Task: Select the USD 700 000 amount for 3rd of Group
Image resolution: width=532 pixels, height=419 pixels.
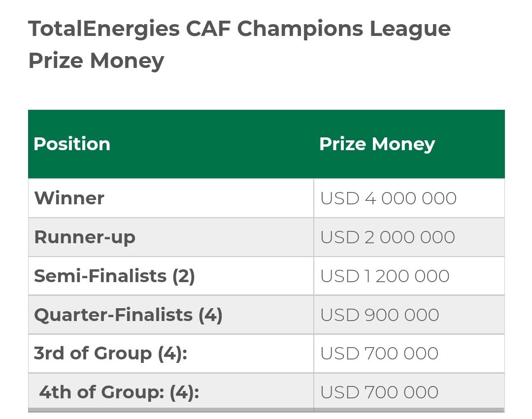Action: pyautogui.click(x=379, y=354)
